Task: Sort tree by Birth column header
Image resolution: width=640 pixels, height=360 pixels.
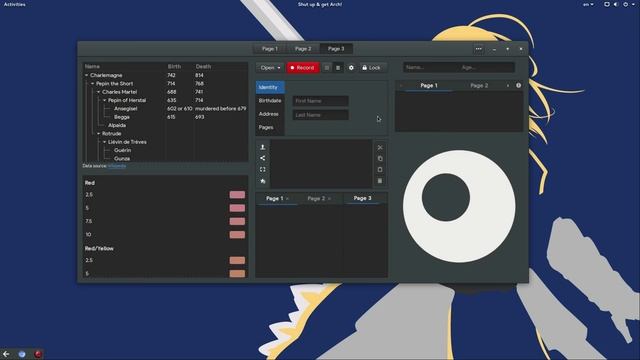Action: coord(179,67)
